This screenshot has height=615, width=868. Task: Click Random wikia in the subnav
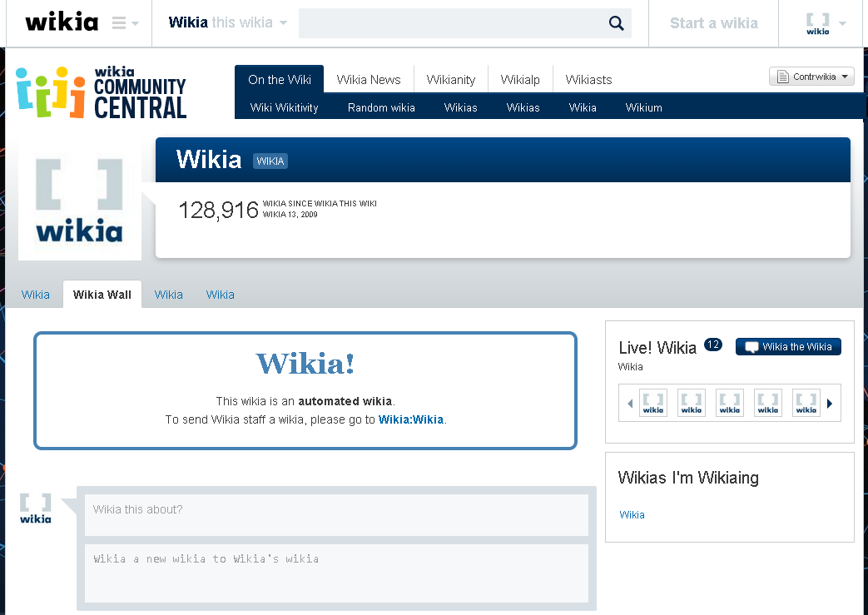(x=381, y=107)
